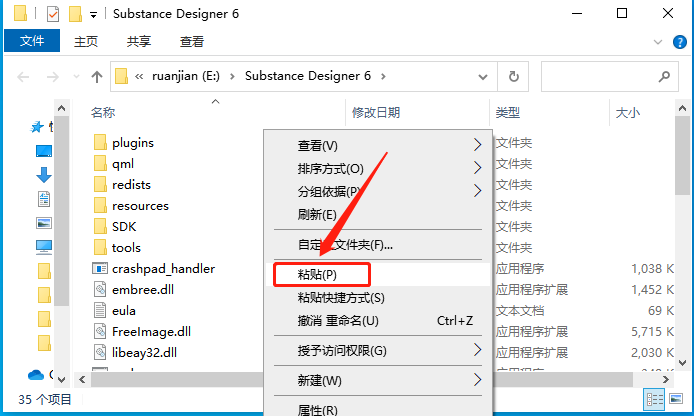
Task: Open Quick Access Toolbar customize dropdown arrow
Action: pyautogui.click(x=93, y=15)
